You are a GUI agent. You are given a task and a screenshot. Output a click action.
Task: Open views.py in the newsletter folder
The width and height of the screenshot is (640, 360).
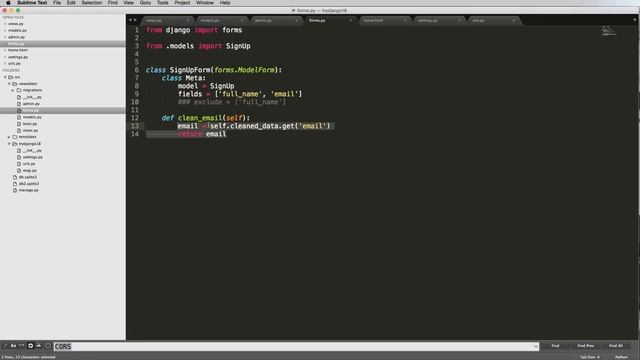click(31, 131)
